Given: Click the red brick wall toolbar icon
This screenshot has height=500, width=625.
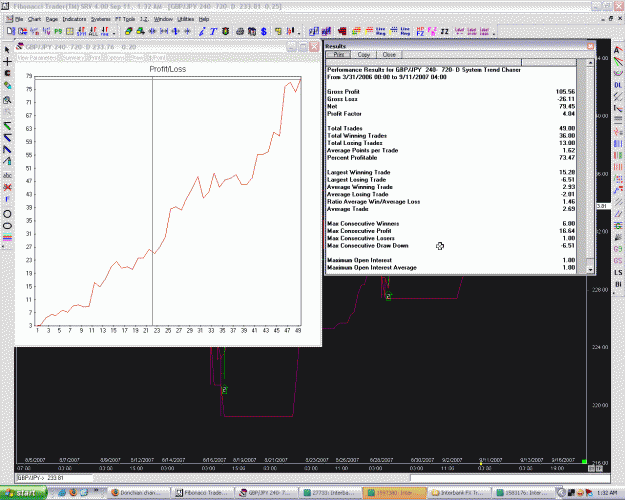Looking at the screenshot, I should (x=342, y=31).
